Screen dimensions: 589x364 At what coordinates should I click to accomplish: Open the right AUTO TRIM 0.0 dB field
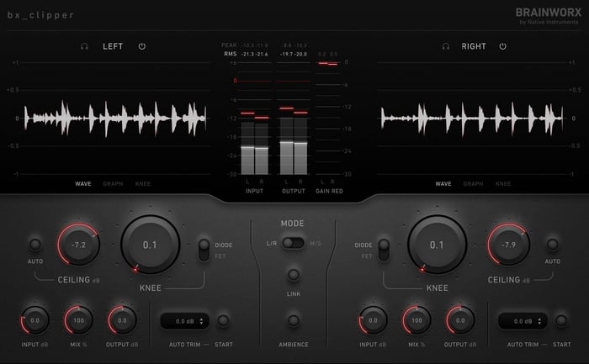click(523, 321)
